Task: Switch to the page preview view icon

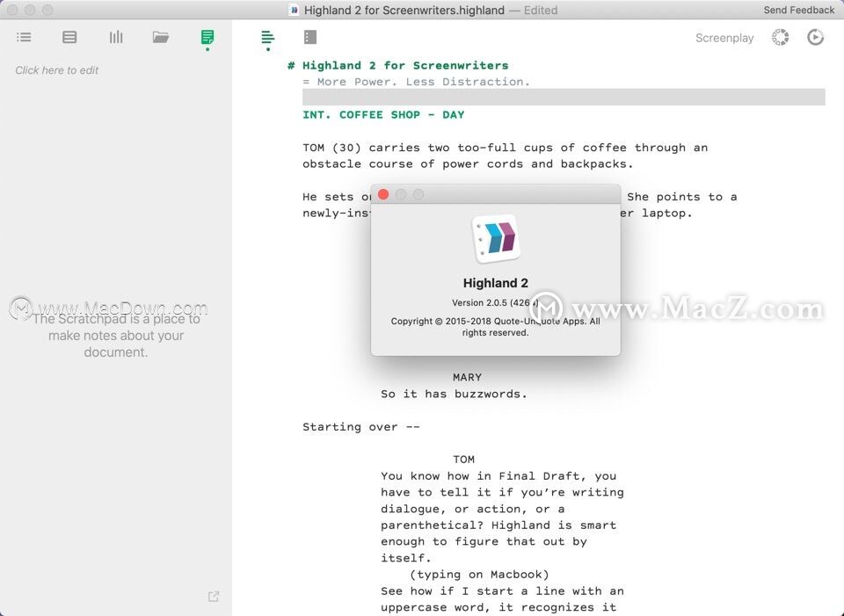Action: (x=310, y=37)
